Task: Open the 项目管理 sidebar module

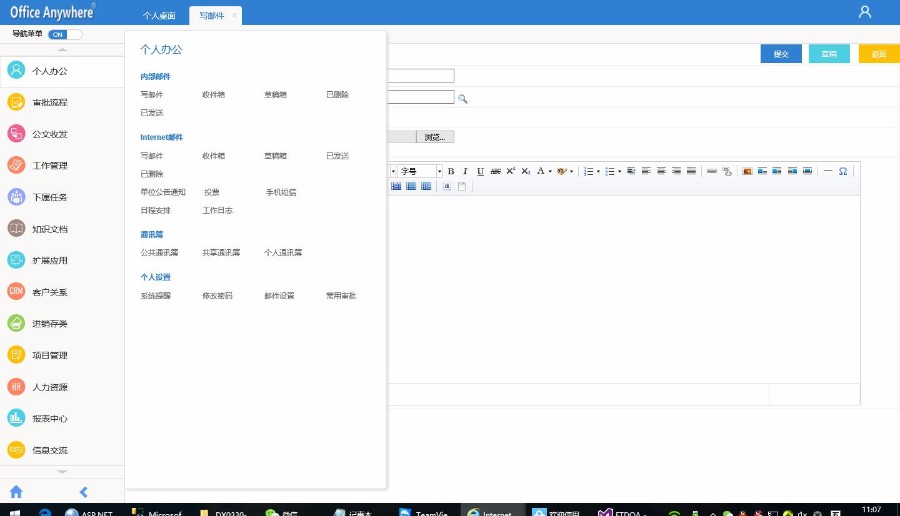Action: coord(62,355)
